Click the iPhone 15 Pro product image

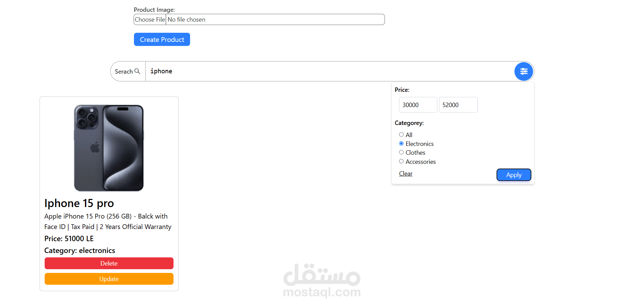tap(109, 148)
